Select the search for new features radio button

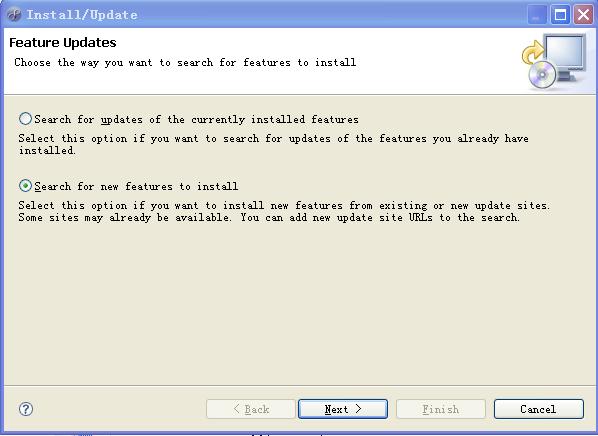pos(25,186)
